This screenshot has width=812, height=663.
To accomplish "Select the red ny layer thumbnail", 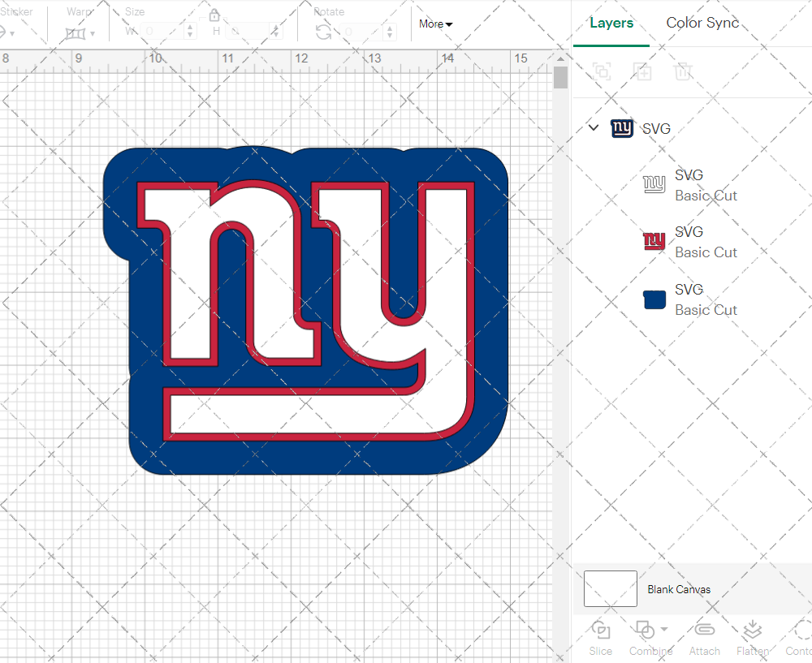I will pyautogui.click(x=654, y=241).
